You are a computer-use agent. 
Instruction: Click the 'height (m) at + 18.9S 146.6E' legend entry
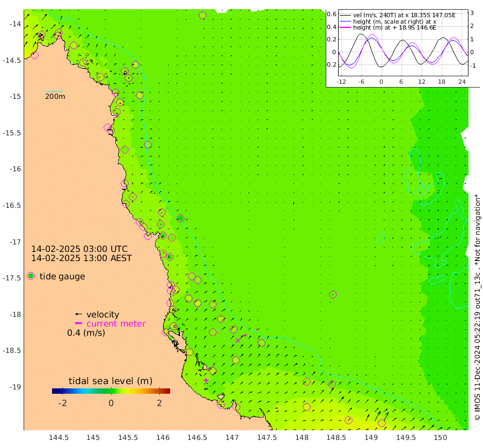click(x=394, y=27)
